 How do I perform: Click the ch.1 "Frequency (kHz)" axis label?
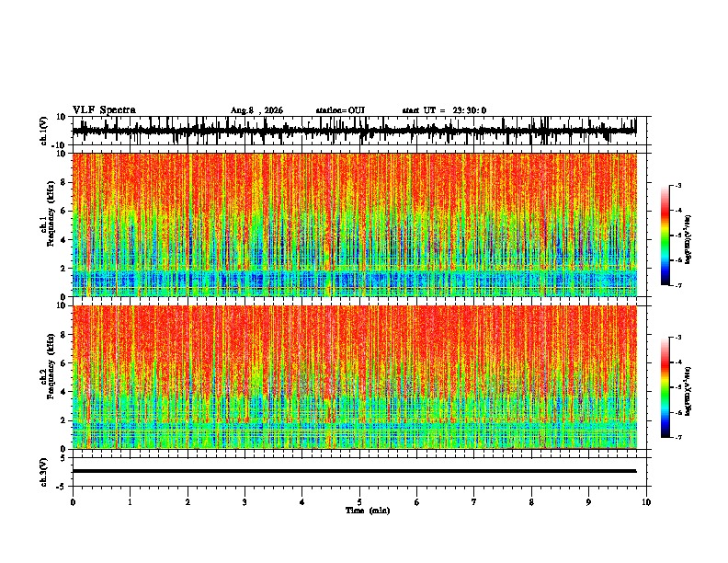51,214
